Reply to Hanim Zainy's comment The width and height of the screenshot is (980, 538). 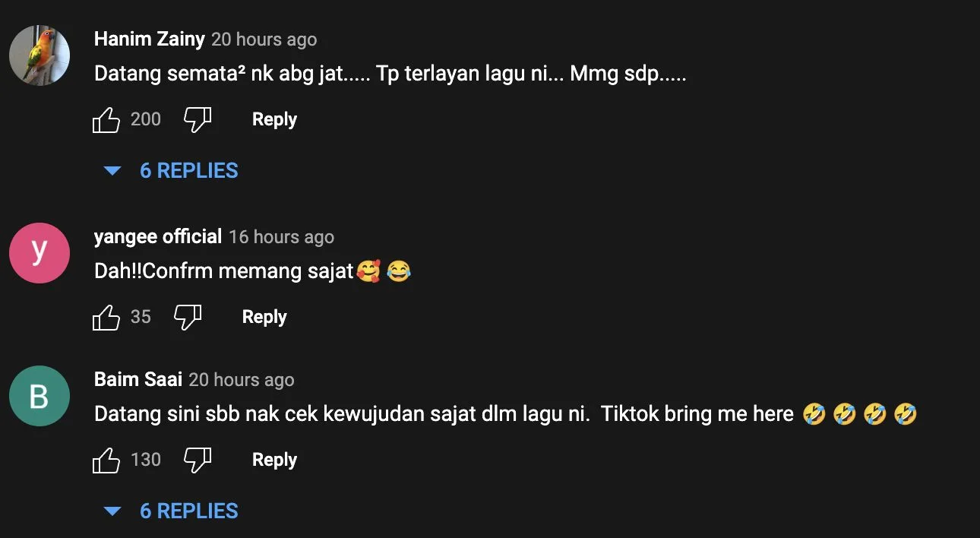(274, 119)
